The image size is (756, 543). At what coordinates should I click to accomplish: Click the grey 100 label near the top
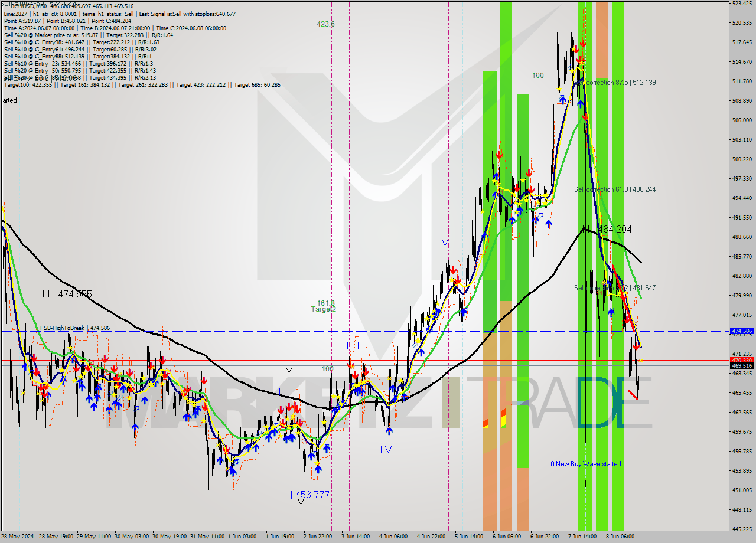(537, 76)
